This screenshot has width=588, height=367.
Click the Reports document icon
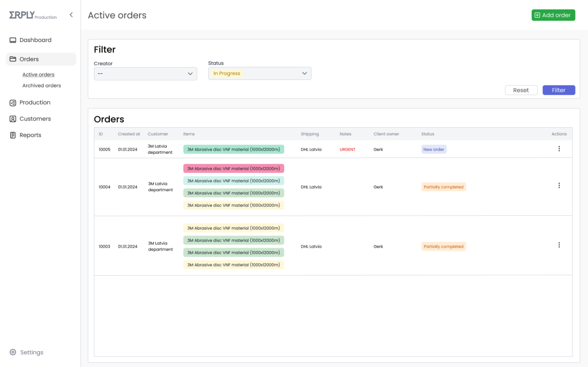tap(13, 135)
